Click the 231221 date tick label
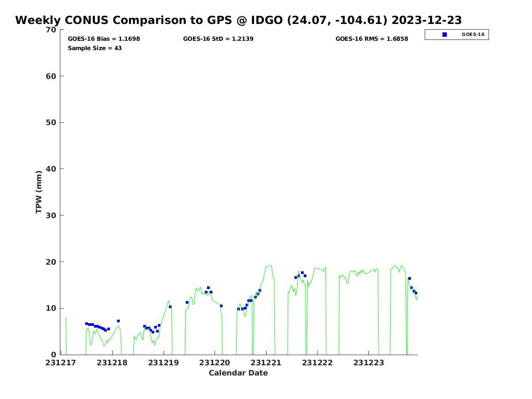Image resolution: width=532 pixels, height=399 pixels. 266,363
